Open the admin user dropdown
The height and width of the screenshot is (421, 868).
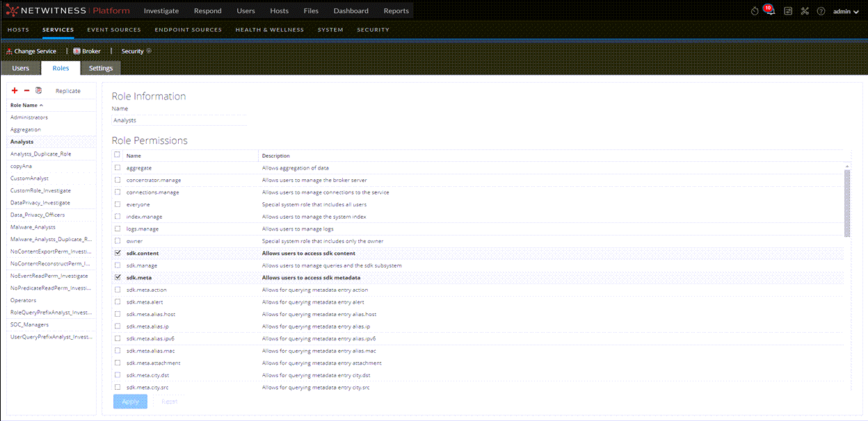coord(846,11)
